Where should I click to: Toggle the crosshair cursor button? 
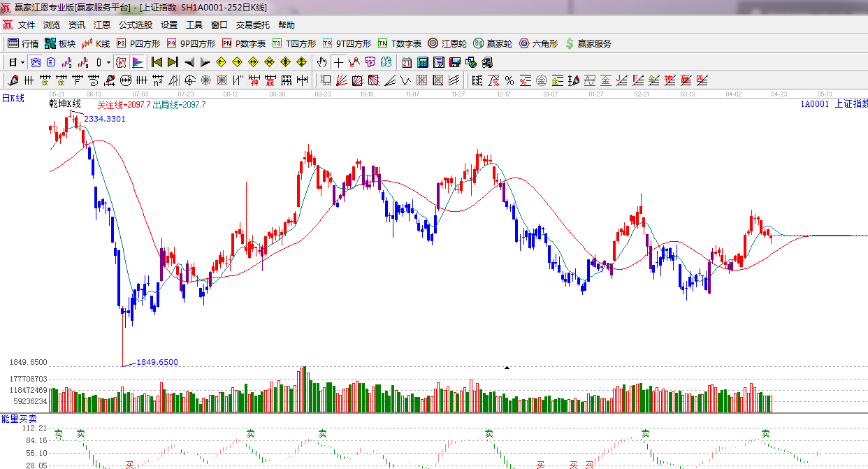pyautogui.click(x=338, y=62)
